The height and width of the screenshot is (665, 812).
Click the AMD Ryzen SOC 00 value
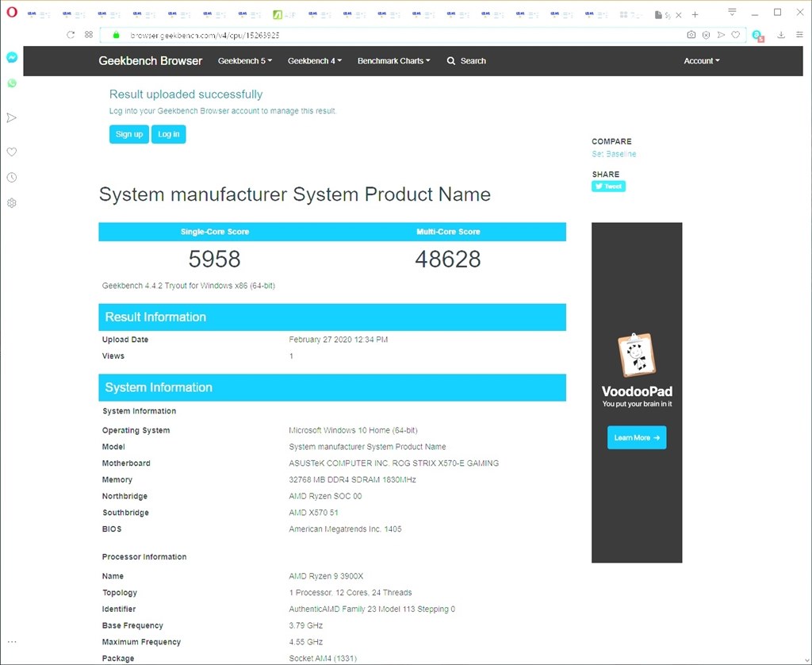[325, 496]
